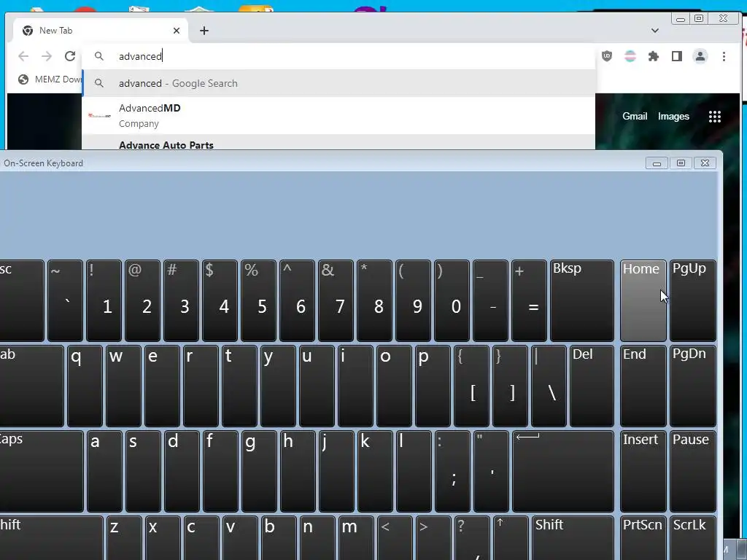Click the 5 key

click(x=259, y=300)
